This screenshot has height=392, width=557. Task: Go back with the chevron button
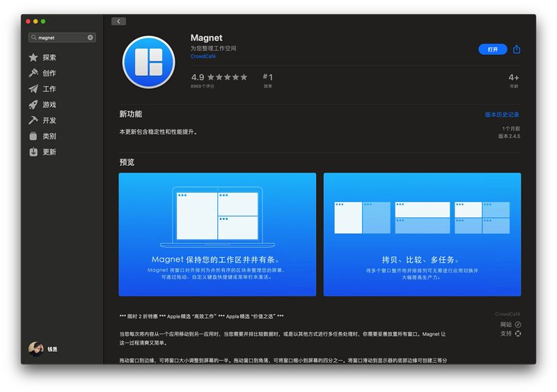pos(118,22)
